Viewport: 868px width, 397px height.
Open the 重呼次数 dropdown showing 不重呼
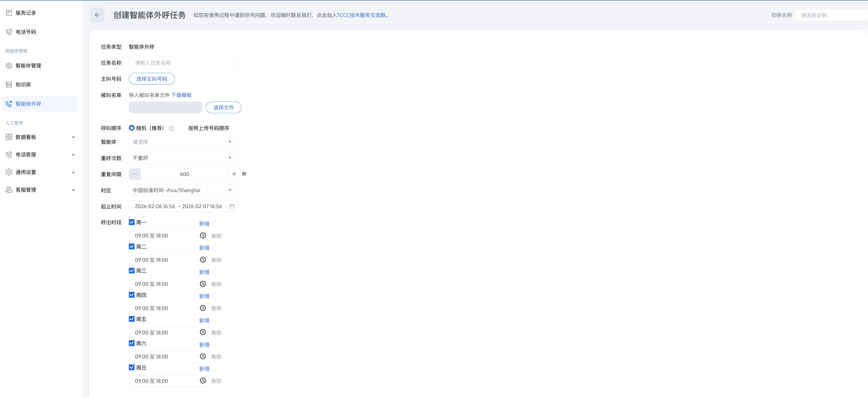183,158
